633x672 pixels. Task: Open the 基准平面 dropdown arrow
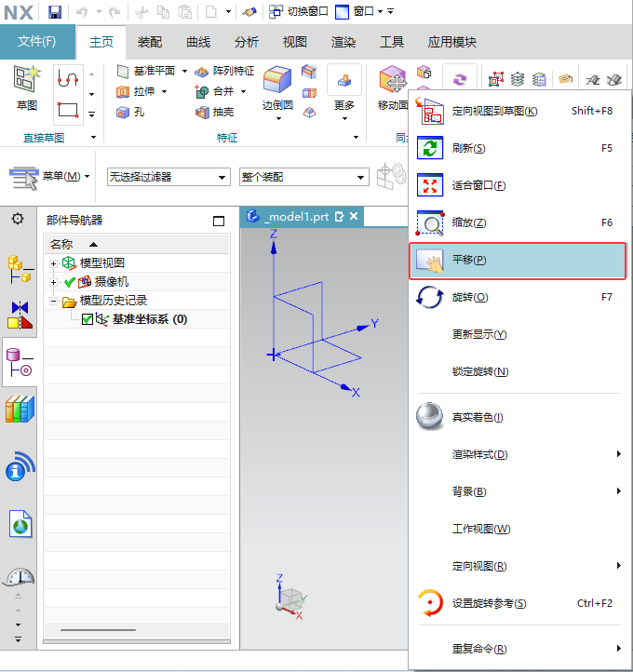184,71
